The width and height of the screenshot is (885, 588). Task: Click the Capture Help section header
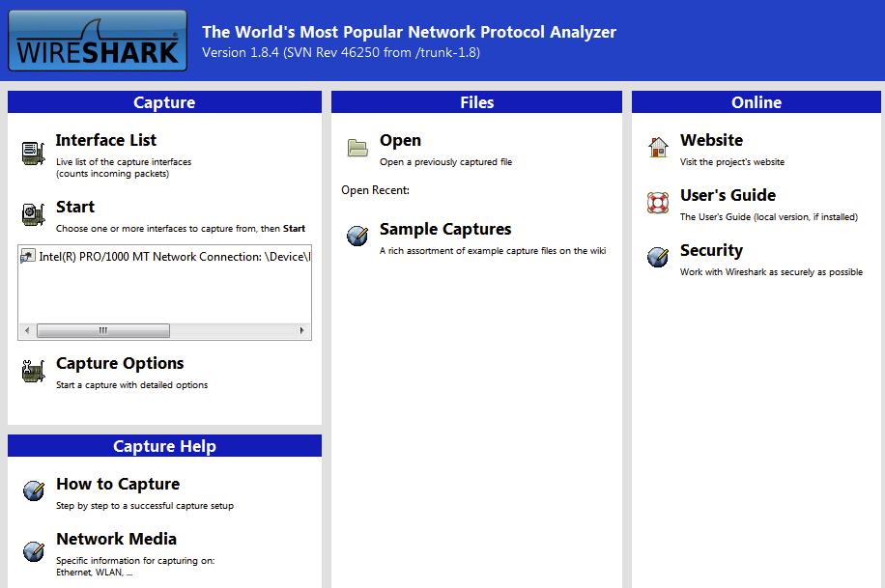tap(164, 446)
